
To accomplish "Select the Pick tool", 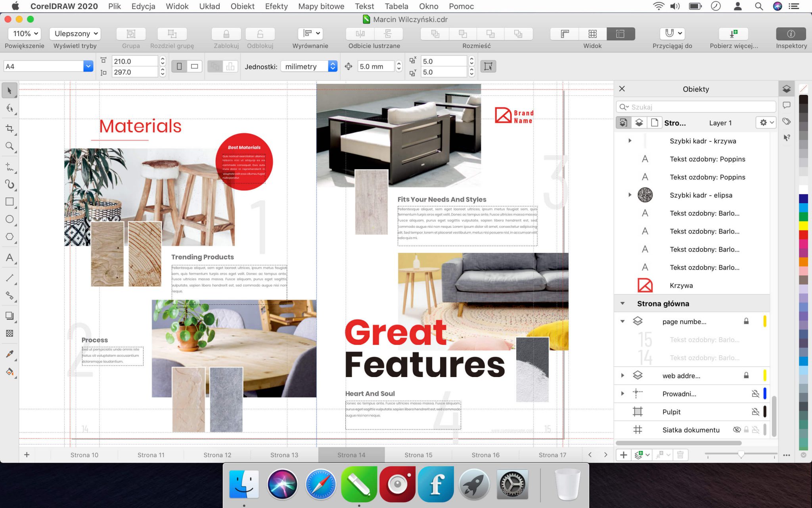I will (x=10, y=90).
